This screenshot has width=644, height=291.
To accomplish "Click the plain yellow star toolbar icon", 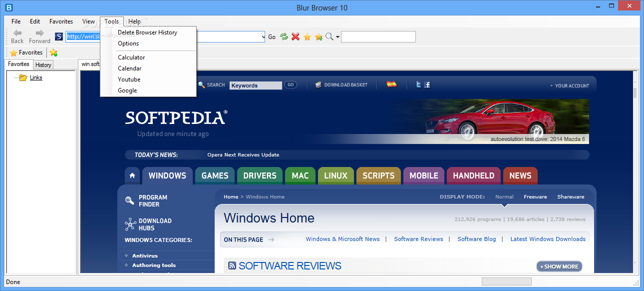I will [x=308, y=36].
